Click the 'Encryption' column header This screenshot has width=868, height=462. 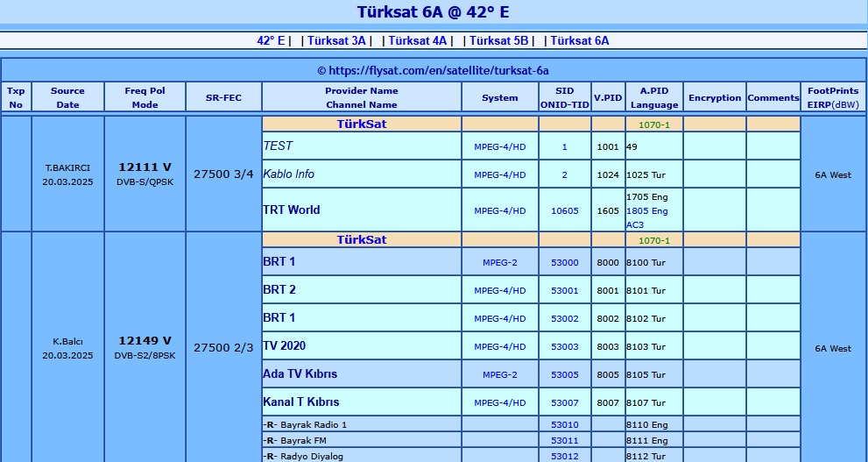pos(715,97)
